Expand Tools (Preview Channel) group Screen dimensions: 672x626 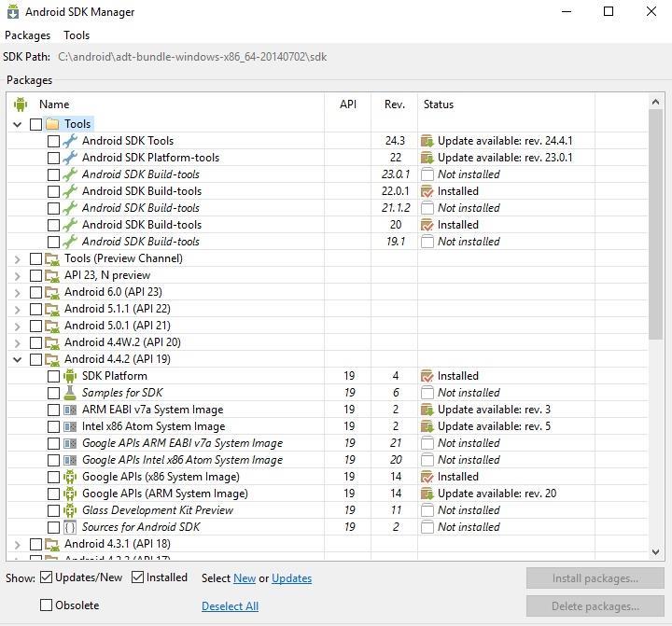(17, 258)
